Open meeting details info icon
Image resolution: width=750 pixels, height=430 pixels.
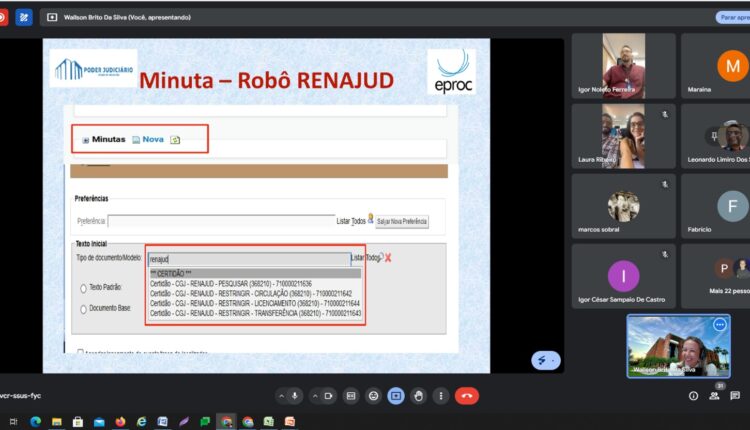pyautogui.click(x=693, y=396)
